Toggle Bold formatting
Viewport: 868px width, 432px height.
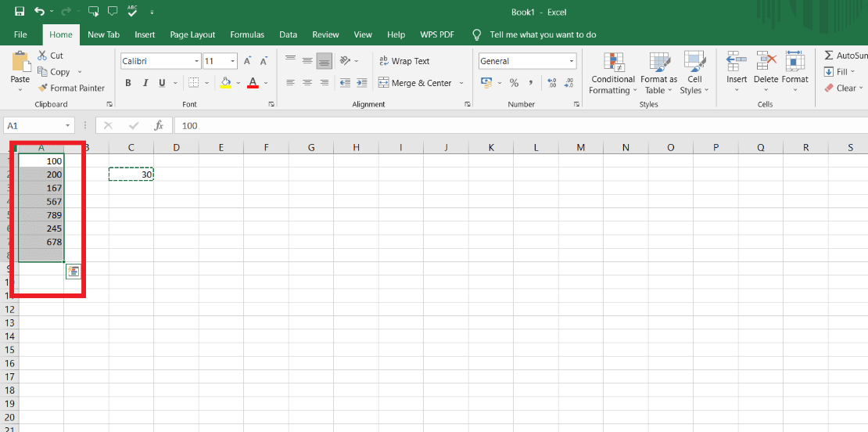click(128, 83)
